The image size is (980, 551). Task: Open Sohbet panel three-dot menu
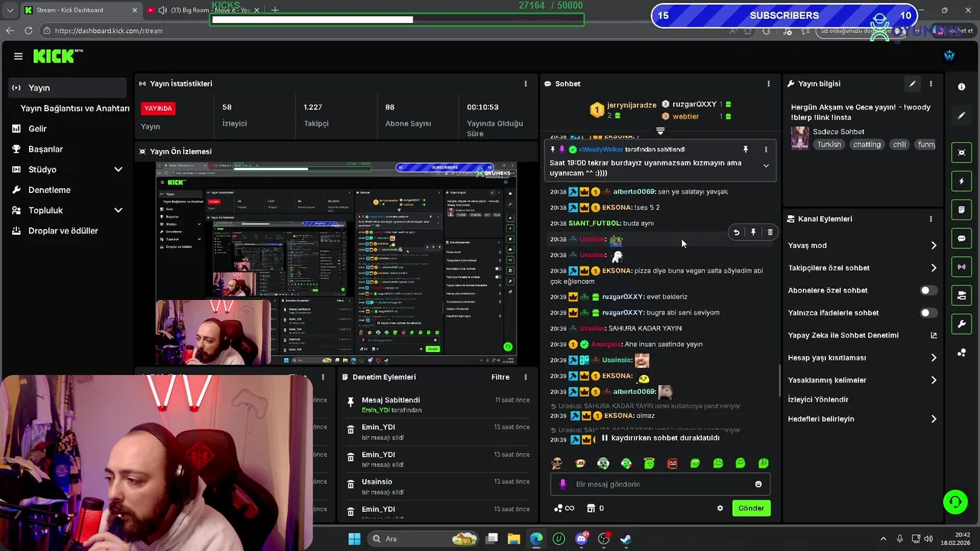769,83
